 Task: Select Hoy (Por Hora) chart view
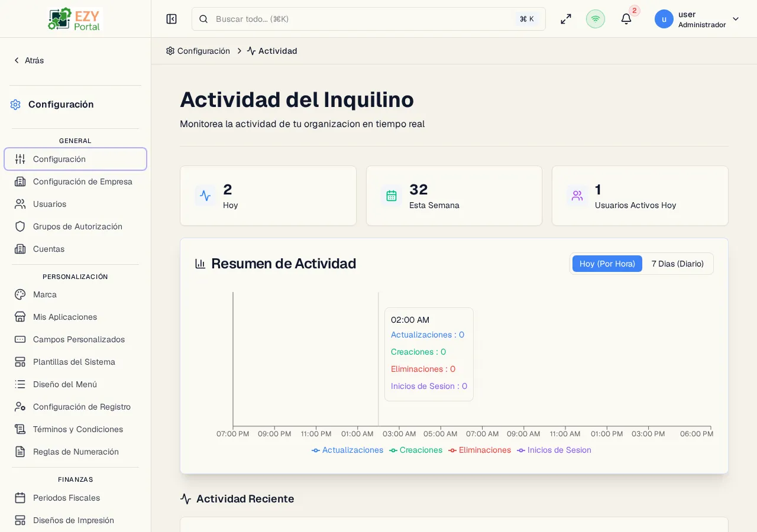point(607,264)
